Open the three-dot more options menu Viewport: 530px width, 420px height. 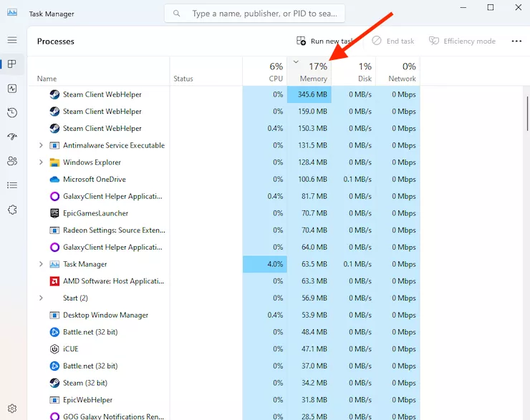(516, 41)
